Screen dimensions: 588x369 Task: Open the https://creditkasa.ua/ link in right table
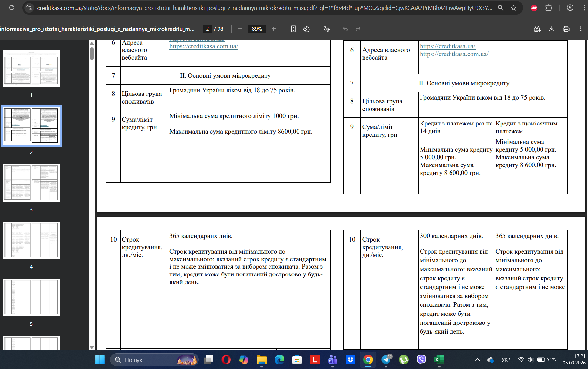coord(448,46)
